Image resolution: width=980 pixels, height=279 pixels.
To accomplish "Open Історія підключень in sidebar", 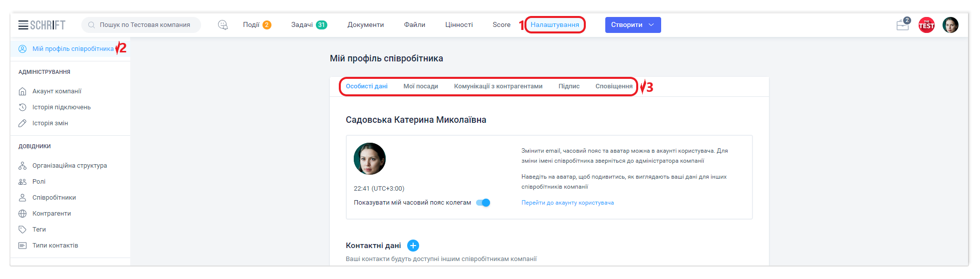I will 61,107.
